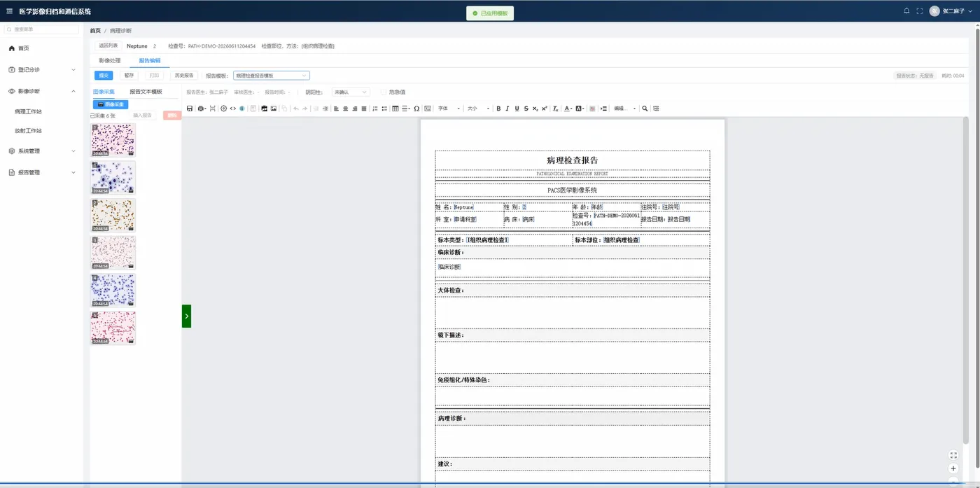Click the print icon in editor toolbar
980x488 pixels.
201,109
